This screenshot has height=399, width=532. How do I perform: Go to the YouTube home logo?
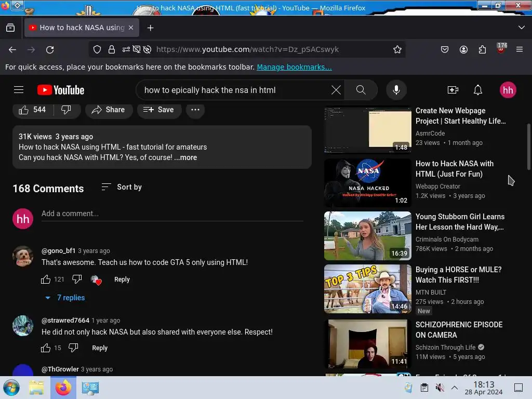click(61, 90)
